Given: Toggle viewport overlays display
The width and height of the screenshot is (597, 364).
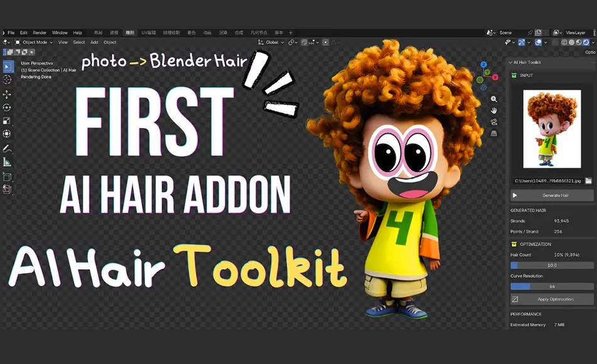Looking at the screenshot, I should tap(539, 42).
